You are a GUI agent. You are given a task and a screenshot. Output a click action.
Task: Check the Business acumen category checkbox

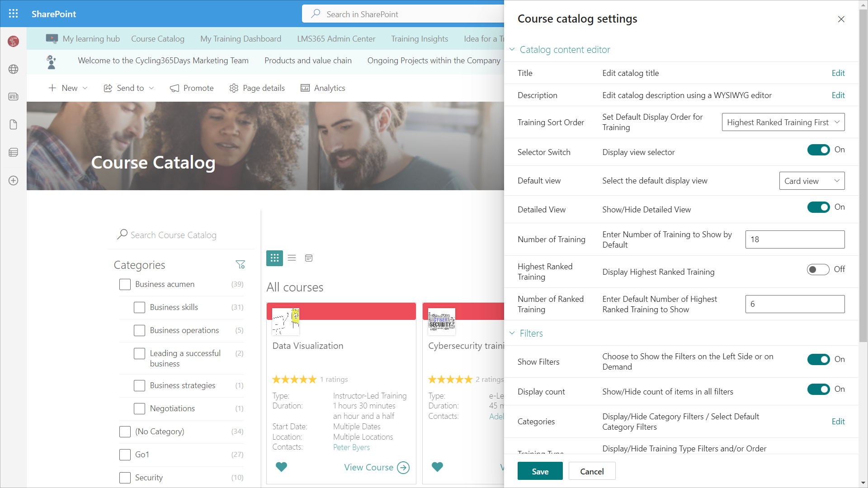(x=125, y=284)
